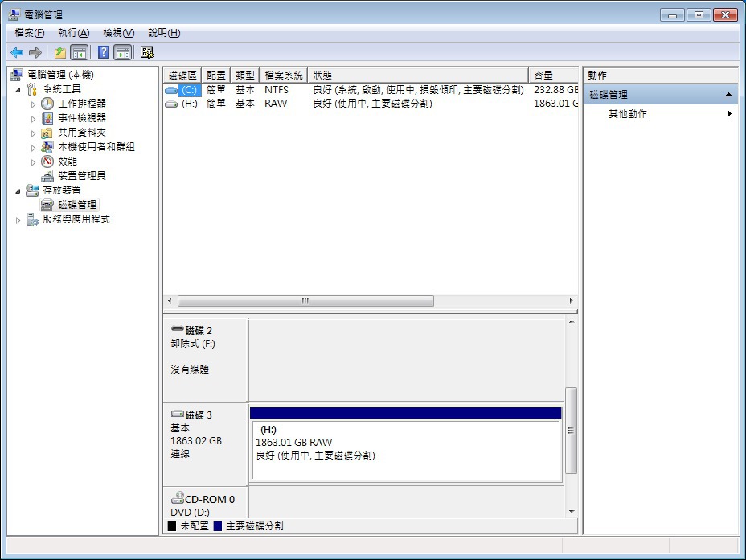The height and width of the screenshot is (560, 746).
Task: Select the NTFS cell in (C:) row
Action: pyautogui.click(x=277, y=90)
